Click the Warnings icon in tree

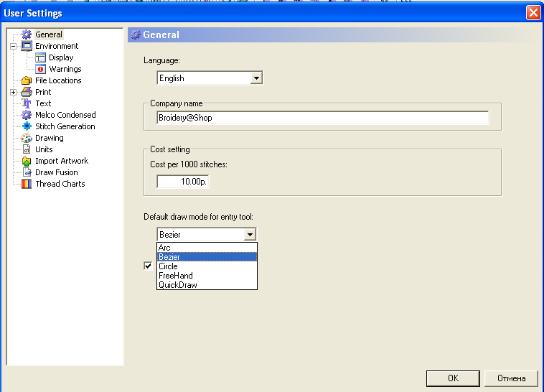click(40, 69)
